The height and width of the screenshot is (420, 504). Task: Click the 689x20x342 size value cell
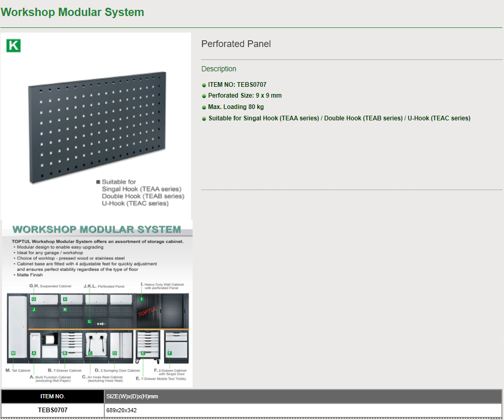(x=121, y=410)
